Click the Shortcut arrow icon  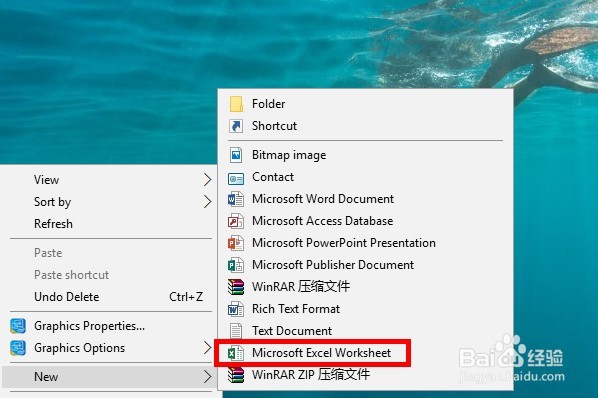[236, 126]
